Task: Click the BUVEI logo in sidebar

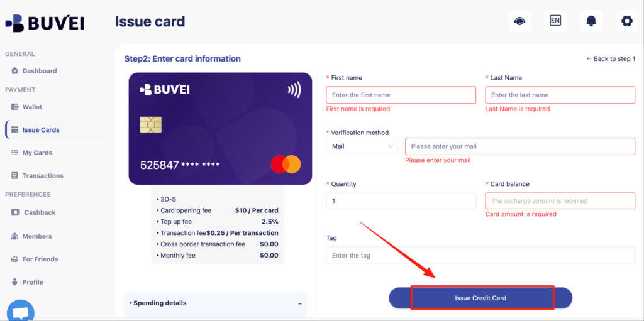Action: tap(45, 23)
